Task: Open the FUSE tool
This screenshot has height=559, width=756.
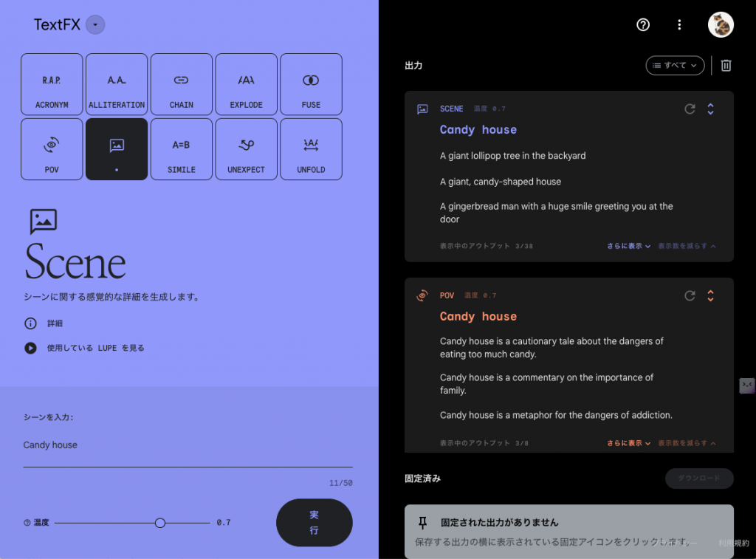Action: tap(311, 83)
